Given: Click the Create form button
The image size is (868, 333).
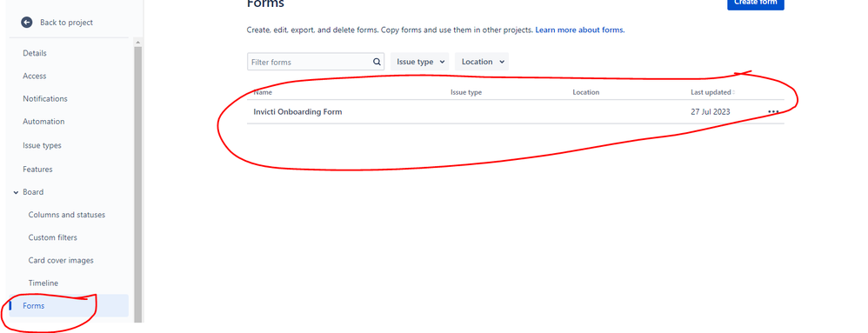Looking at the screenshot, I should [x=755, y=3].
